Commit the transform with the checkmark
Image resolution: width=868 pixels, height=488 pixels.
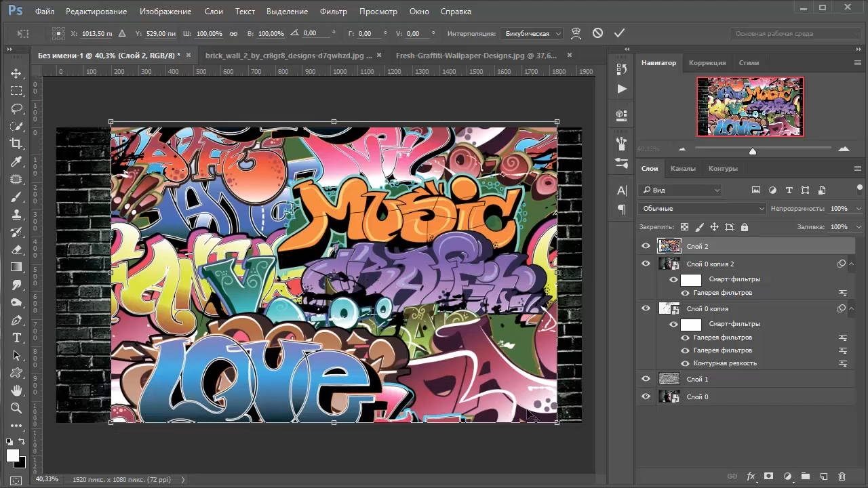coord(619,33)
